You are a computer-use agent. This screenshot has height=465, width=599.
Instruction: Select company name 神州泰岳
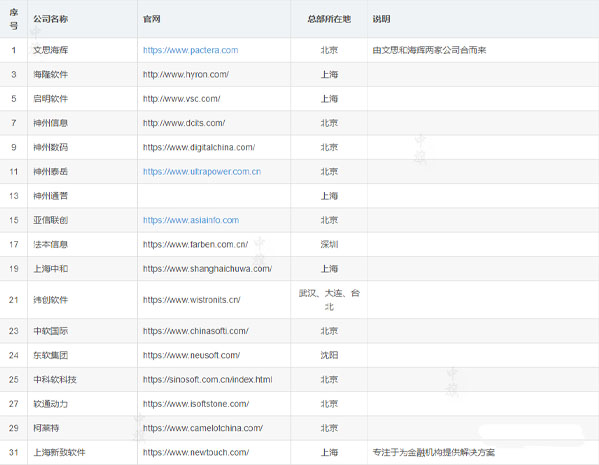[50, 172]
